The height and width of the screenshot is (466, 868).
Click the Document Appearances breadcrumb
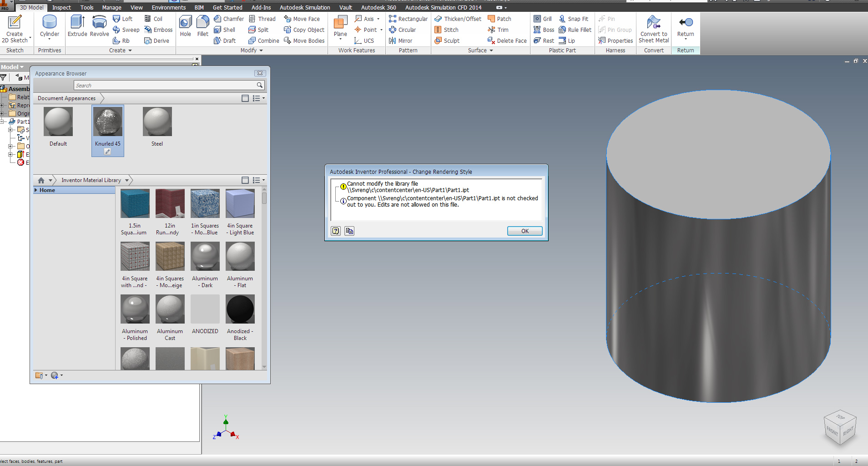(66, 98)
